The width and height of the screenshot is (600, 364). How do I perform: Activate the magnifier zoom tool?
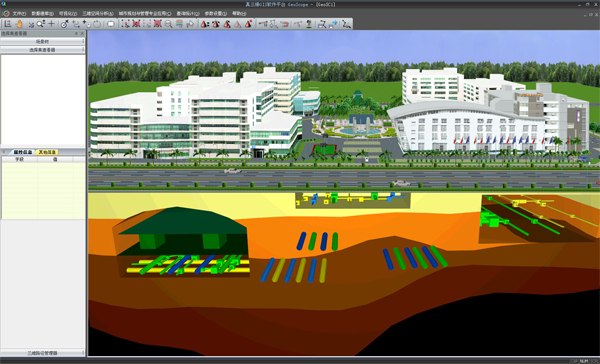click(41, 24)
